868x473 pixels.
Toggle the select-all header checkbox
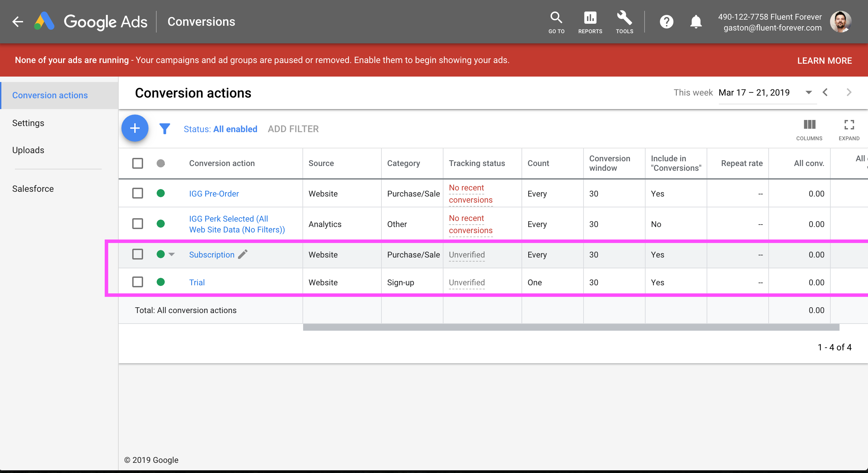pos(138,163)
